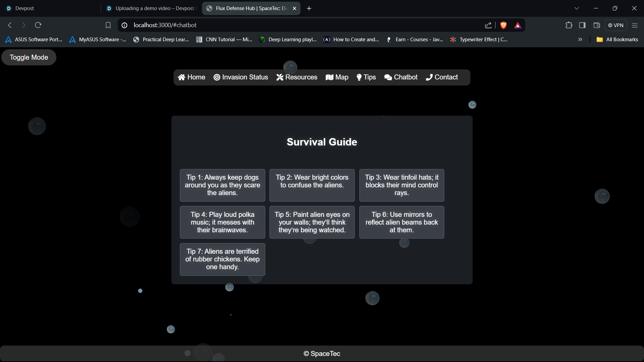Open the Invasion Status section
The image size is (644, 362).
(241, 77)
